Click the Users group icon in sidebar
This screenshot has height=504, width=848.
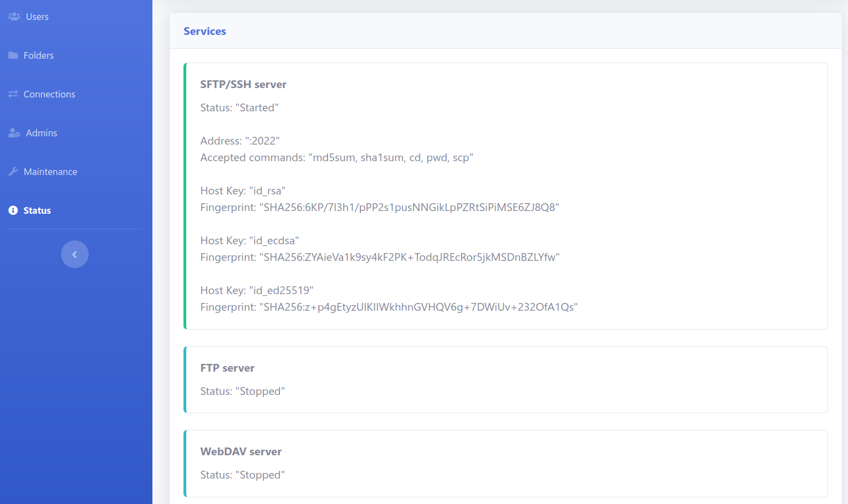point(14,17)
